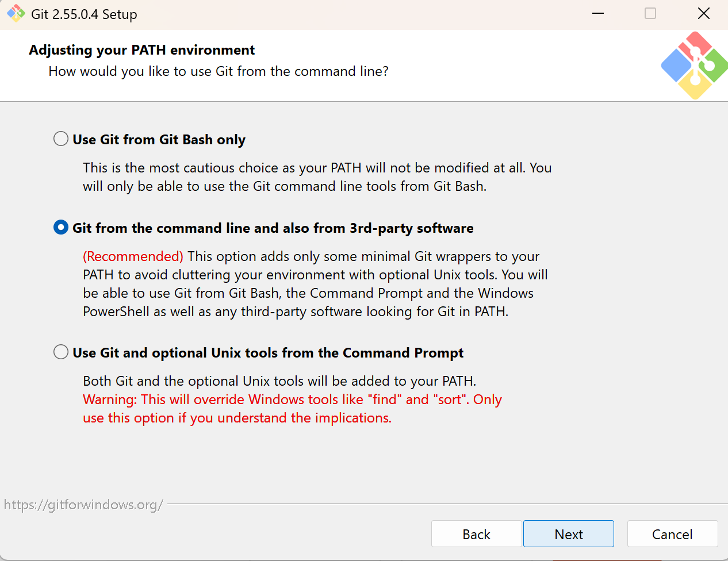Screen dimensions: 728x561
Task: Select the "Use Git from Git Bash only" radio button
Action: 61,139
